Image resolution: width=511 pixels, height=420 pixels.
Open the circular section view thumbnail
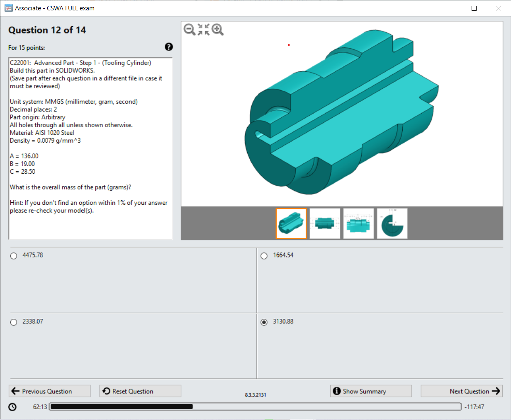tap(392, 223)
